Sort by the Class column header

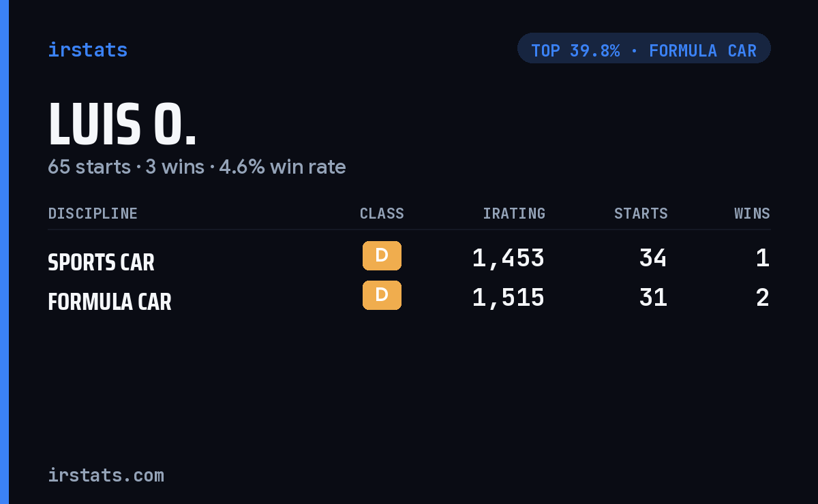point(382,214)
